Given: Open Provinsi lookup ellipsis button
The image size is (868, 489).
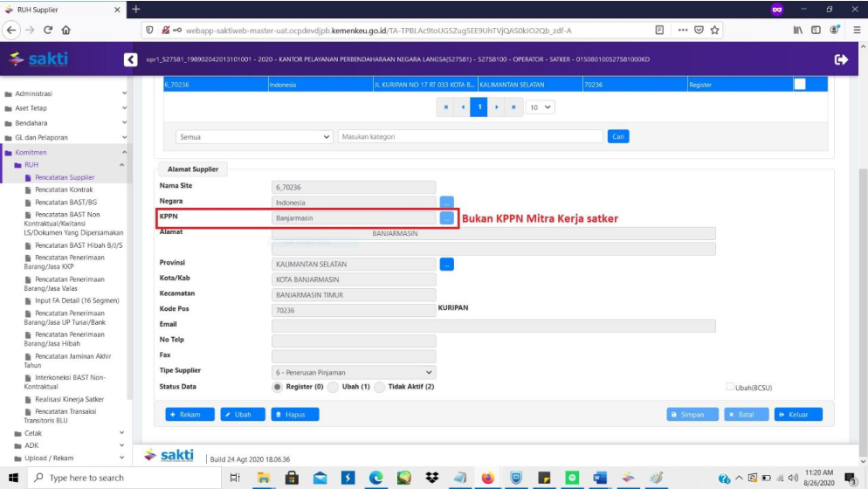Looking at the screenshot, I should coord(446,264).
